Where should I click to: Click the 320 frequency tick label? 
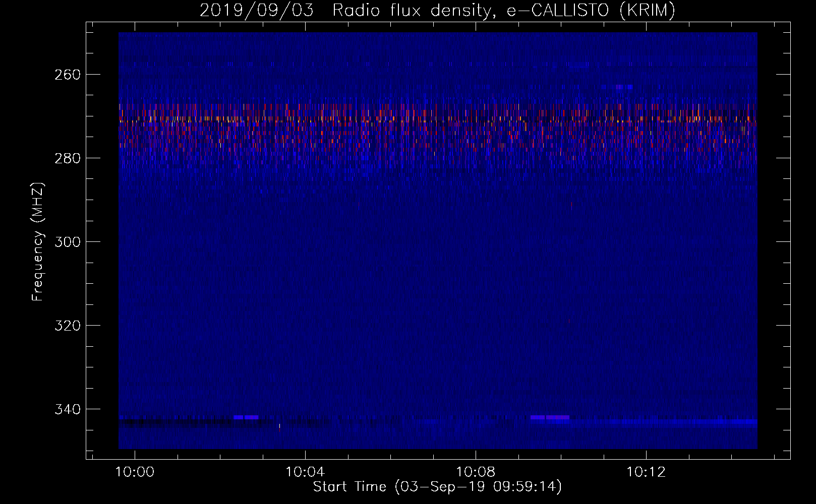[67, 326]
